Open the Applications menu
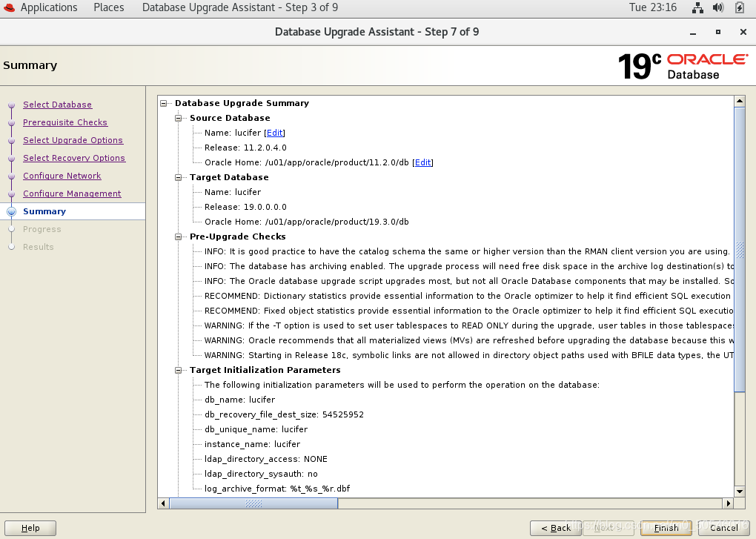The width and height of the screenshot is (756, 539). pyautogui.click(x=49, y=7)
